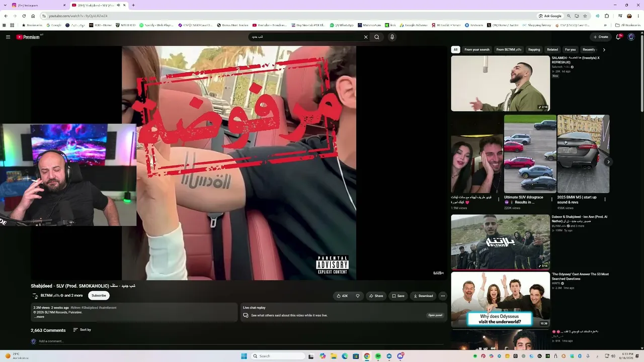Open more actions menu beside Download

click(x=443, y=296)
